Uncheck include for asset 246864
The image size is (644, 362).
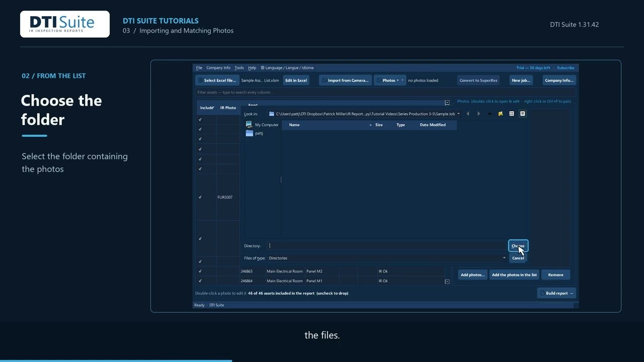pyautogui.click(x=200, y=281)
